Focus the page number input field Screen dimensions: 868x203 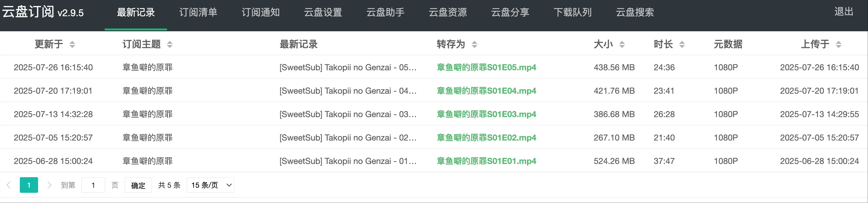point(93,185)
